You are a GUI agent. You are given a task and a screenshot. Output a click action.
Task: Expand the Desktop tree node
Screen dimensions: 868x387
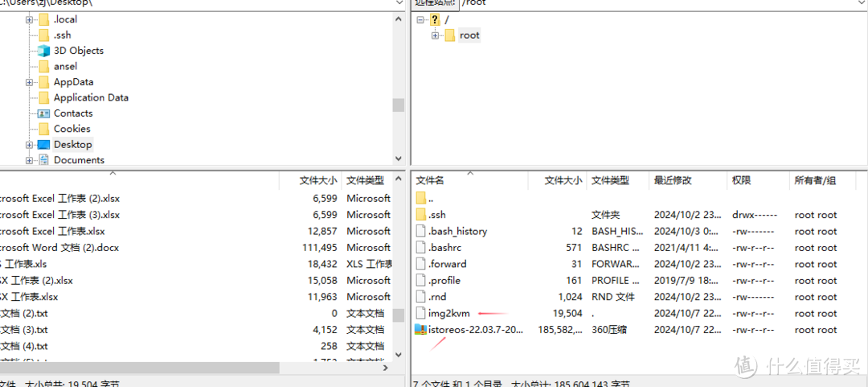(x=29, y=145)
